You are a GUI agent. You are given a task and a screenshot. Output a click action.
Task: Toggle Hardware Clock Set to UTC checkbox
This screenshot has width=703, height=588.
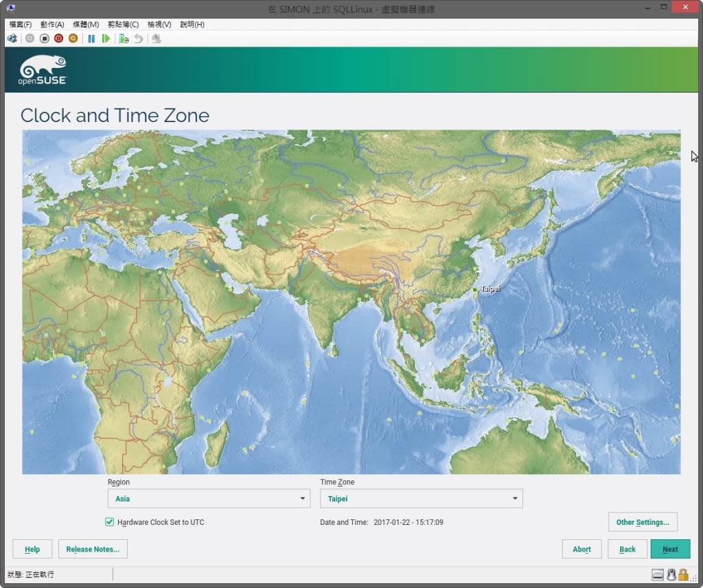[109, 521]
